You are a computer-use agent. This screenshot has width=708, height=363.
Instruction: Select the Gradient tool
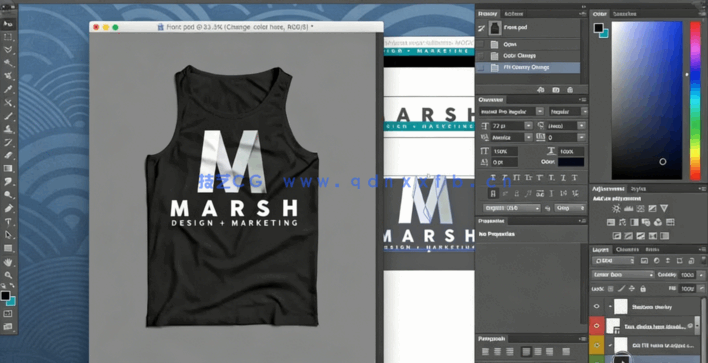(8, 169)
